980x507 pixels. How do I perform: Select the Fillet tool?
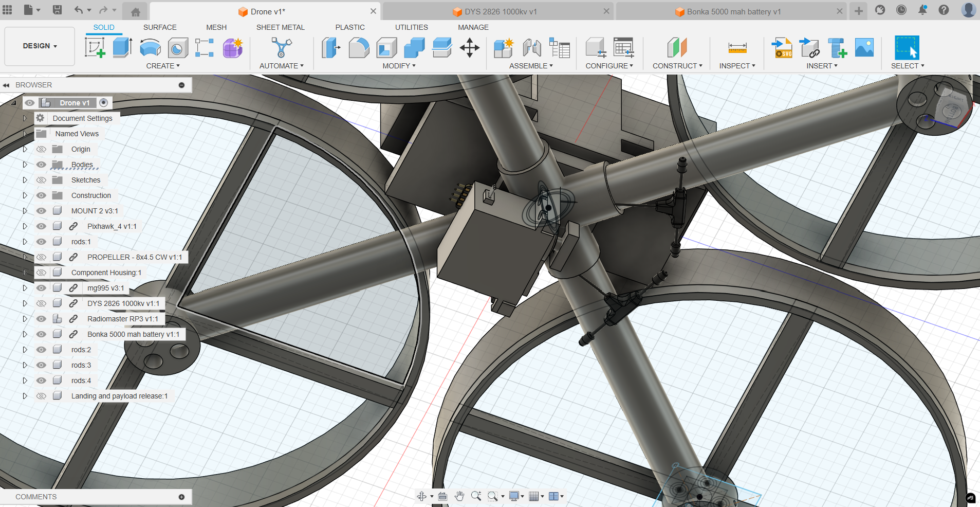(x=359, y=48)
